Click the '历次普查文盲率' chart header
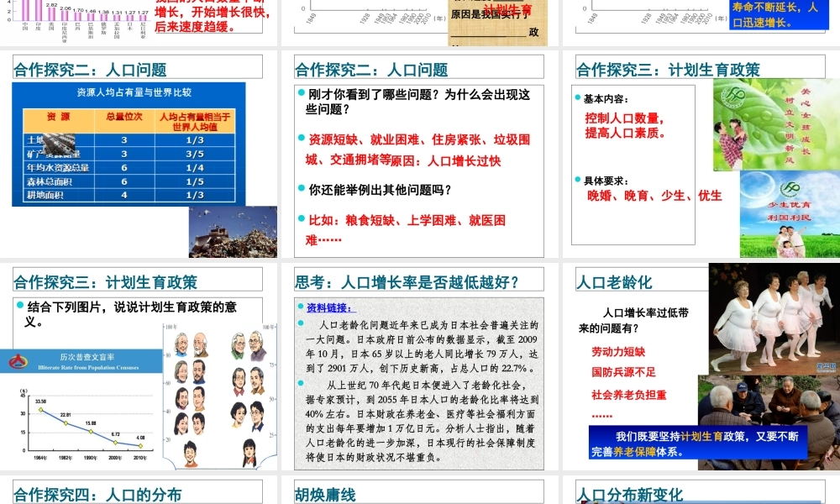Screen dimensions: 840x504 (x=81, y=361)
